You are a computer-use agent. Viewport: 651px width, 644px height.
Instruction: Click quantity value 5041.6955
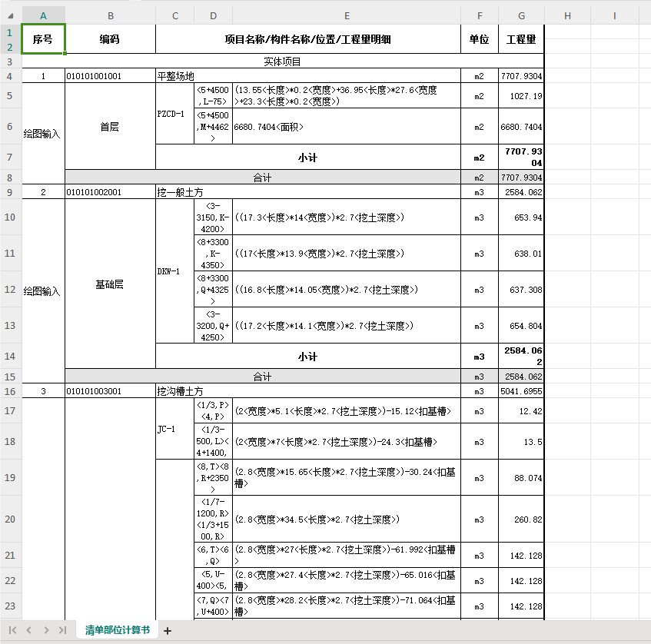pyautogui.click(x=521, y=390)
